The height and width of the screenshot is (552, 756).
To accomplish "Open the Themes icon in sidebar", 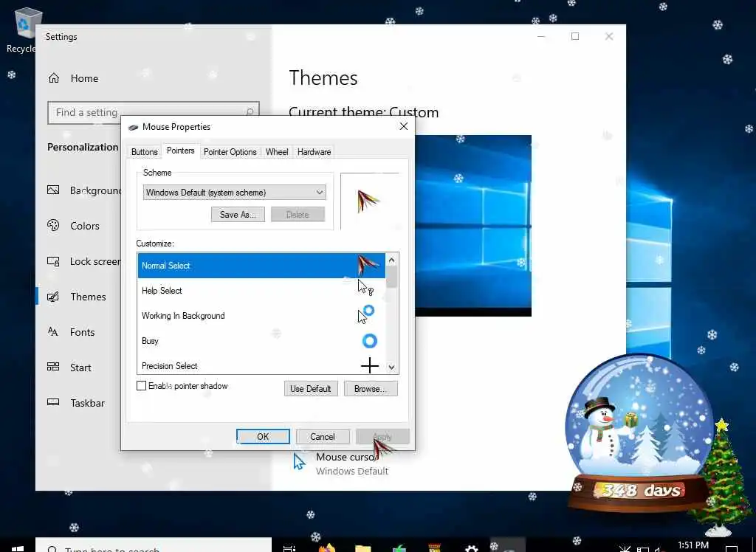I will [53, 297].
